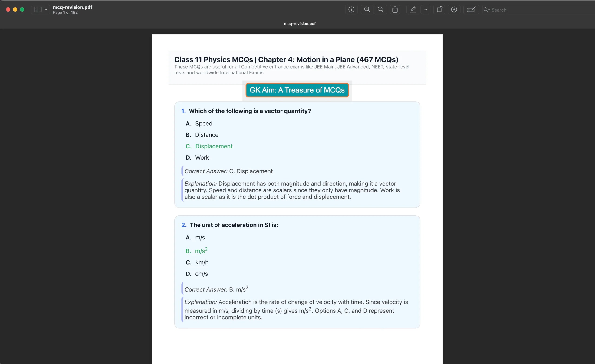Expand the sidebar view options chevron
595x364 pixels.
46,10
